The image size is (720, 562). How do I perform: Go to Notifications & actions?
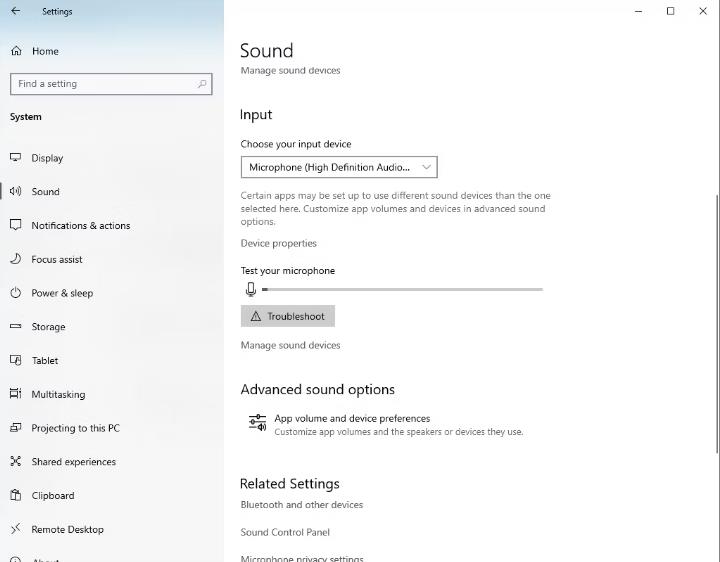[x=80, y=225]
